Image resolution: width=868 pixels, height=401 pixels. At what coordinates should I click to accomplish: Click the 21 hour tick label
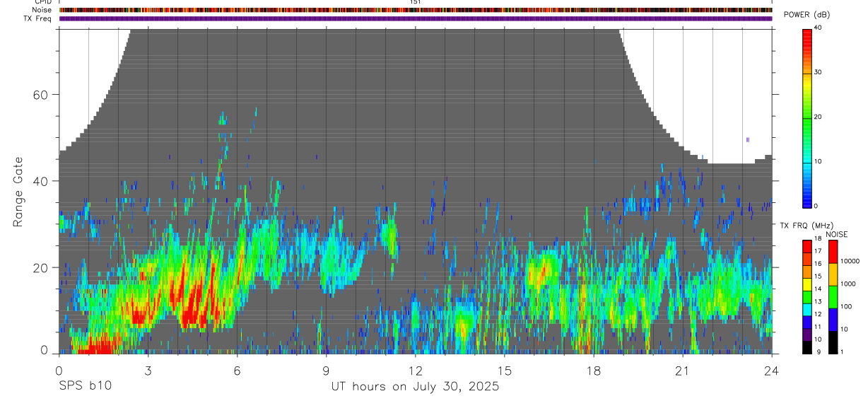683,371
